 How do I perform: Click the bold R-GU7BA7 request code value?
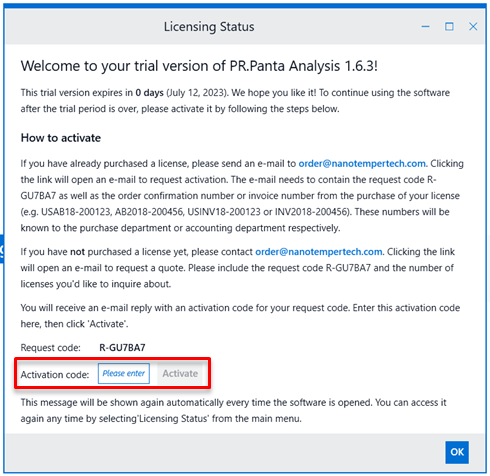click(122, 348)
